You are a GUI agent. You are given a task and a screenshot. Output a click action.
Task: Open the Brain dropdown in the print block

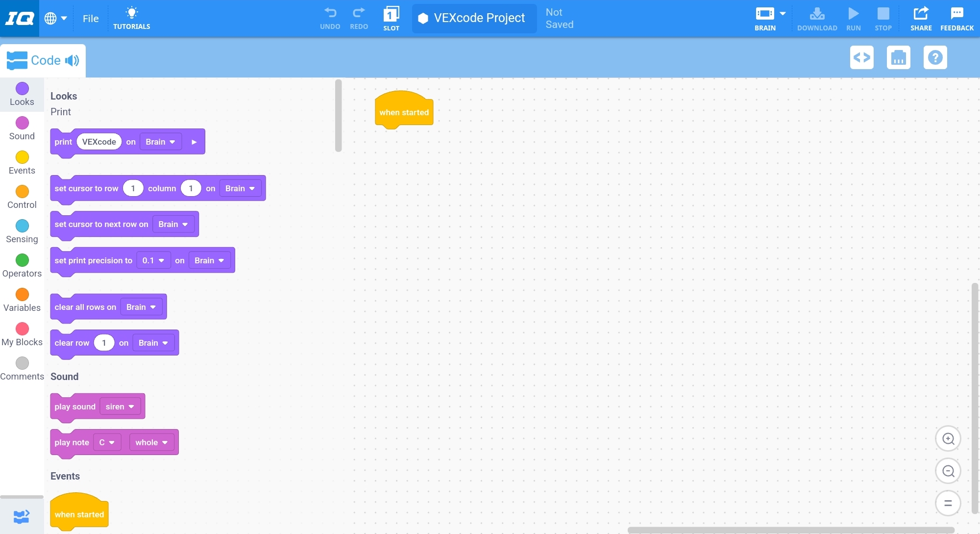160,142
